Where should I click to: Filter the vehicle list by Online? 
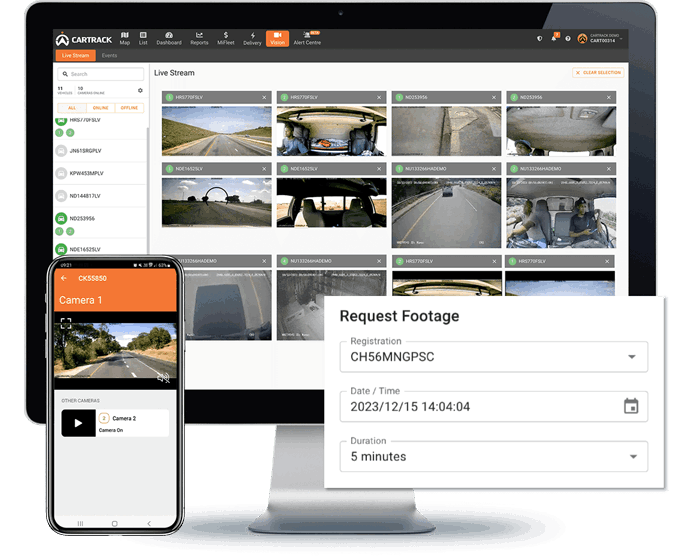[x=100, y=107]
